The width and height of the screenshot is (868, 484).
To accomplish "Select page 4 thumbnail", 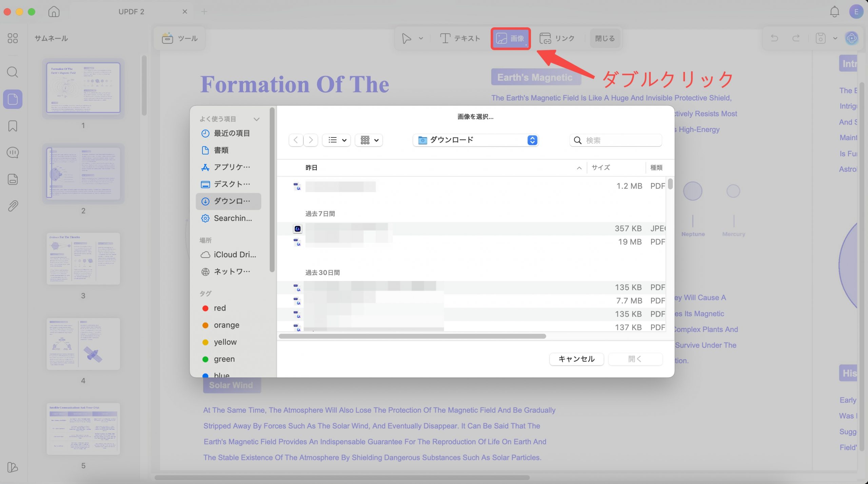I will pos(83,343).
